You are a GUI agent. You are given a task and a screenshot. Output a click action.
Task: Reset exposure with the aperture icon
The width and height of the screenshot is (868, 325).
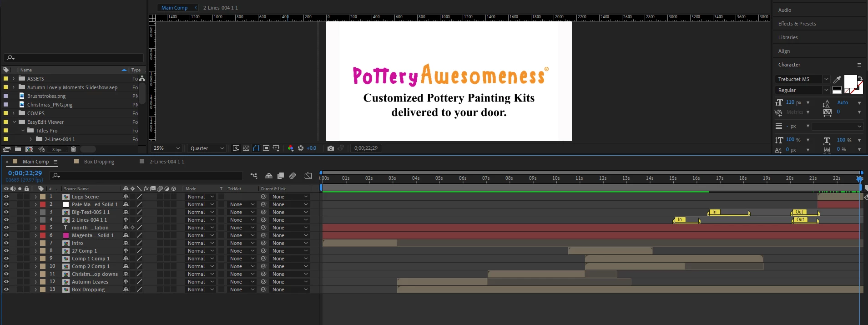[301, 148]
